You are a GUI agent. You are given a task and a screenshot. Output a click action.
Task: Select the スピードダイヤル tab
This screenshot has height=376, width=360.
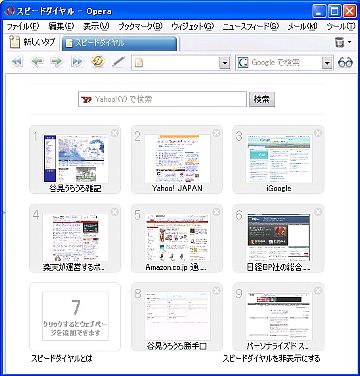tap(119, 43)
